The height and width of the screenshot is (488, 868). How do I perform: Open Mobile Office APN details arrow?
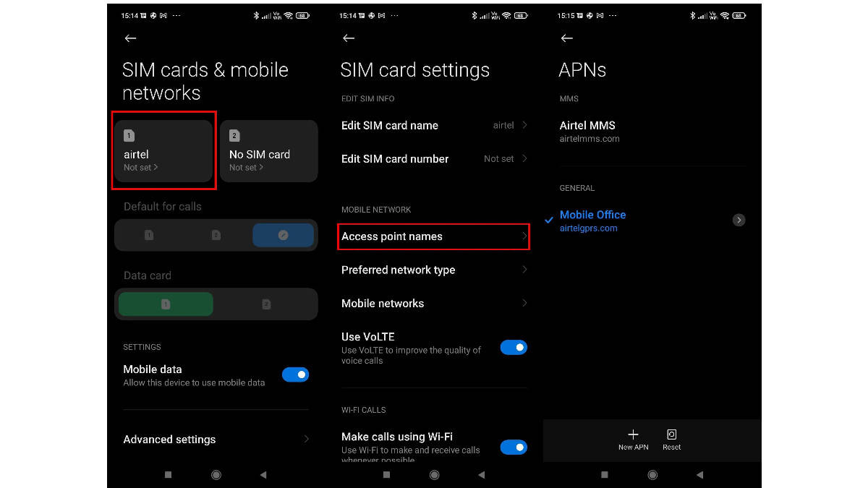click(739, 220)
